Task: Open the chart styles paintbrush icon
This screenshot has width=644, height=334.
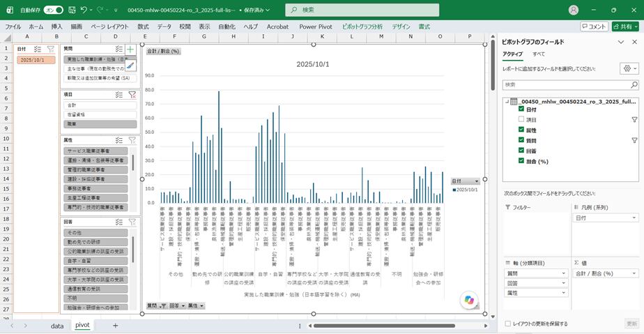Action: 130,66
